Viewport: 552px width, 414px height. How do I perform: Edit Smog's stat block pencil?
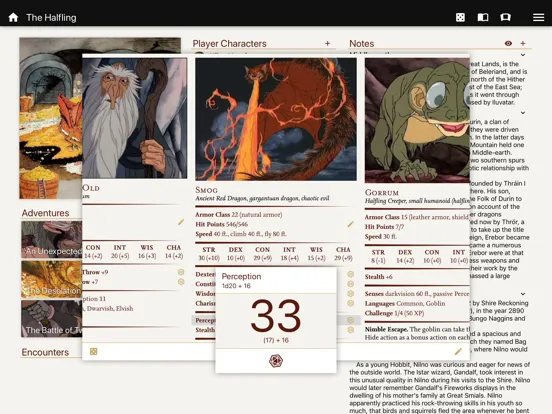click(x=350, y=224)
